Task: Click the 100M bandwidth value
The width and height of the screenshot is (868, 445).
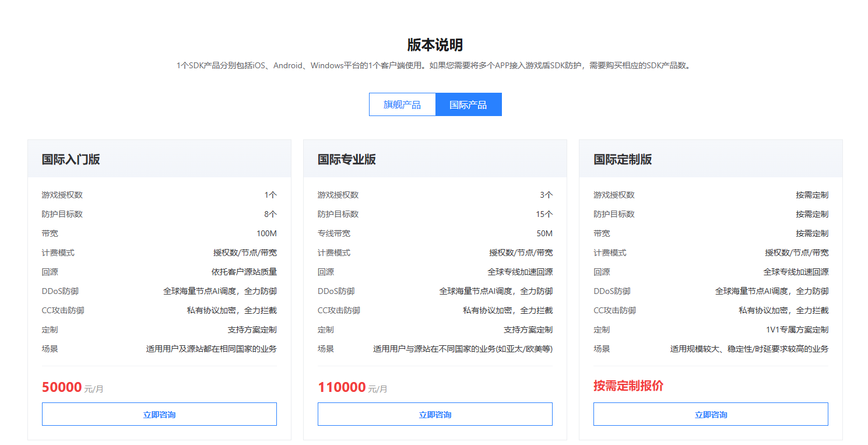Action: tap(266, 234)
